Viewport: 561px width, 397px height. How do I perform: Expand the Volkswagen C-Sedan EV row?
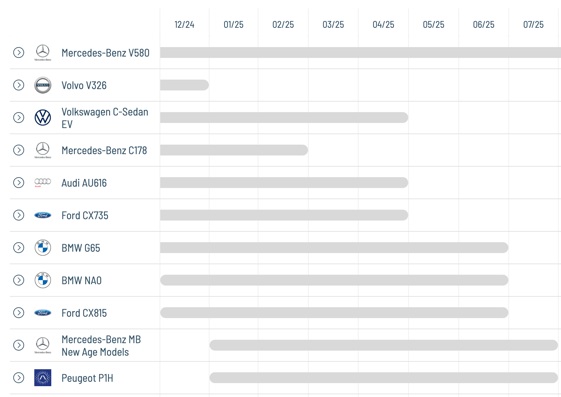point(19,118)
